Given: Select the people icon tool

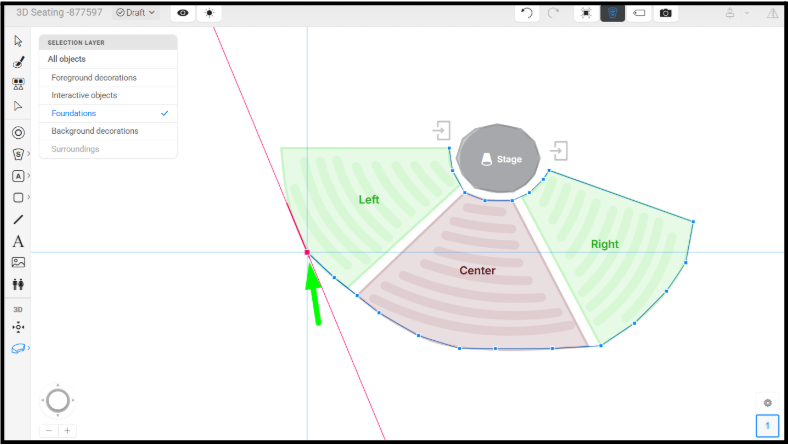Looking at the screenshot, I should point(18,285).
